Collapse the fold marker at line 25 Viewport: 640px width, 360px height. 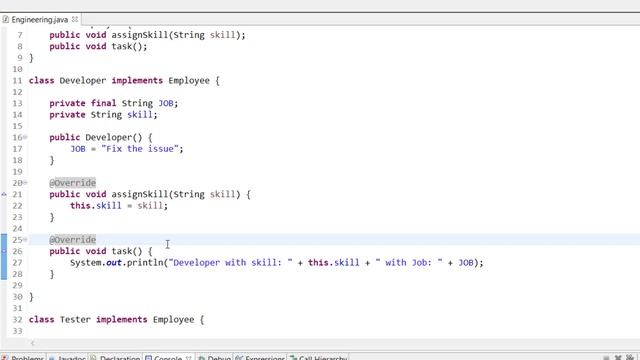click(x=25, y=240)
